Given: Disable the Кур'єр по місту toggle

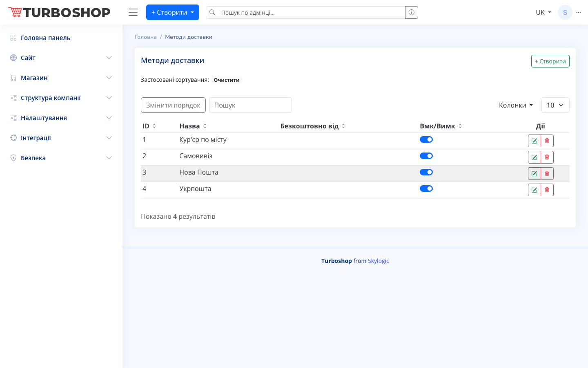Looking at the screenshot, I should click(426, 139).
